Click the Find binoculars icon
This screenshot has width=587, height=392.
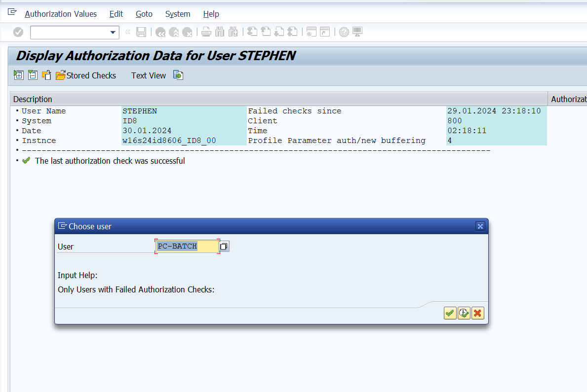click(x=220, y=32)
